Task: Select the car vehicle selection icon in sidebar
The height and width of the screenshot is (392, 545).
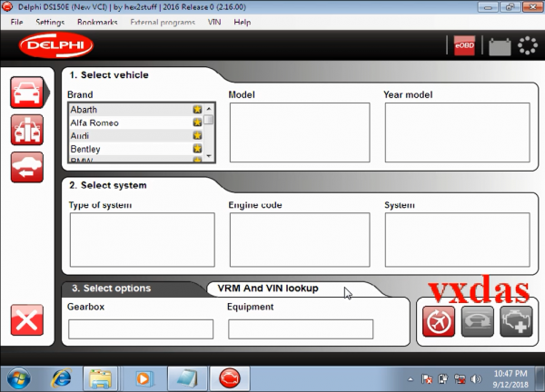Action: point(27,93)
